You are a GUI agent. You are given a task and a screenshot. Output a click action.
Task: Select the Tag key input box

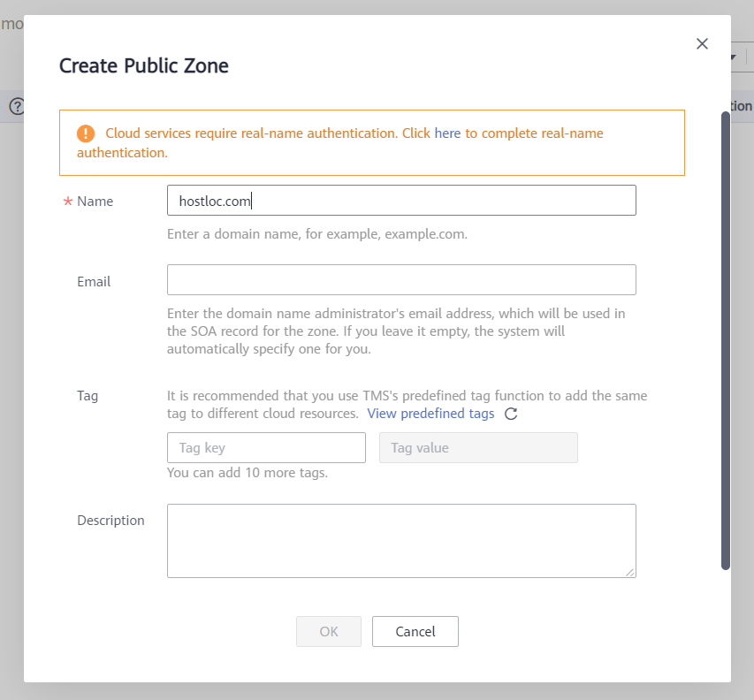266,448
